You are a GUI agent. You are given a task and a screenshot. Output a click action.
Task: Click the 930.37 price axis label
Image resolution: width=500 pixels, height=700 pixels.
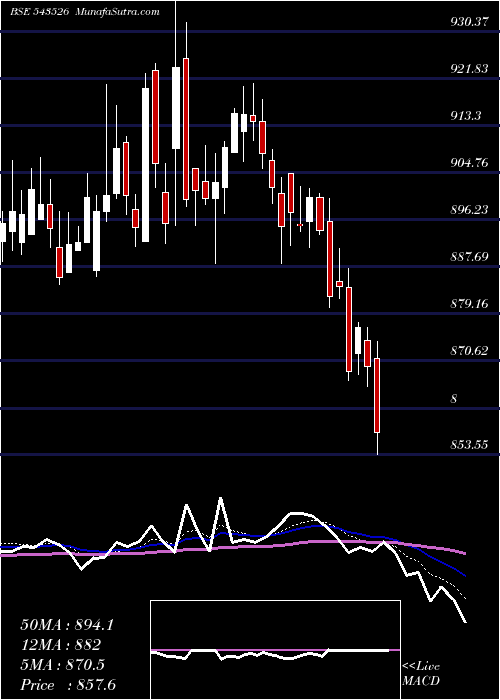pos(469,22)
